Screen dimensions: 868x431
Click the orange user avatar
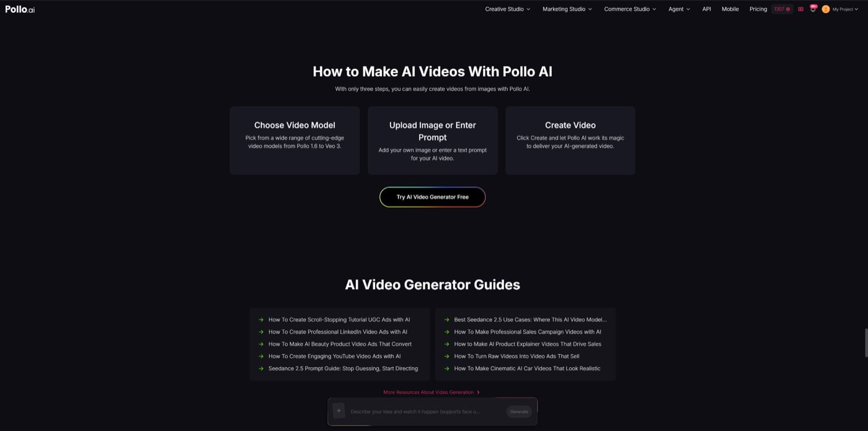[x=826, y=9]
